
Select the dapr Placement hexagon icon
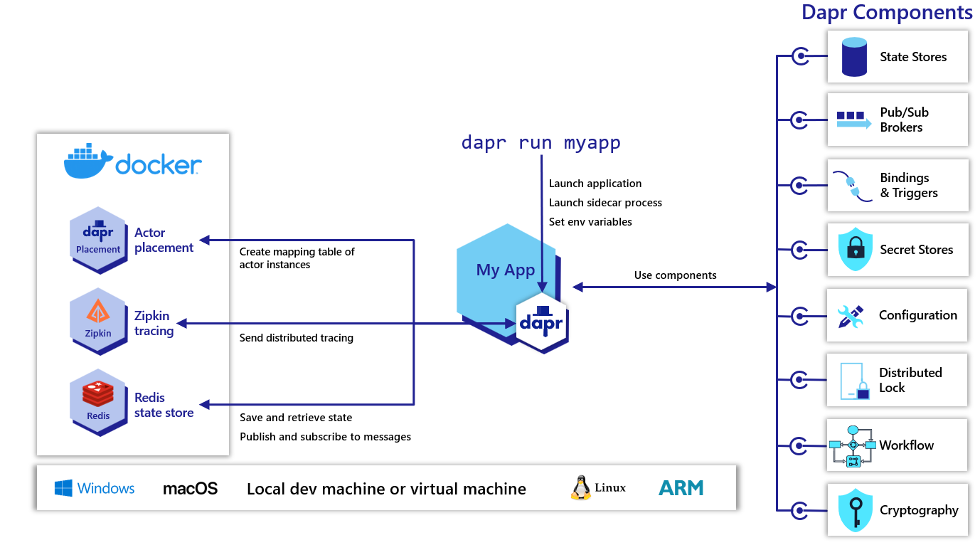(x=98, y=240)
